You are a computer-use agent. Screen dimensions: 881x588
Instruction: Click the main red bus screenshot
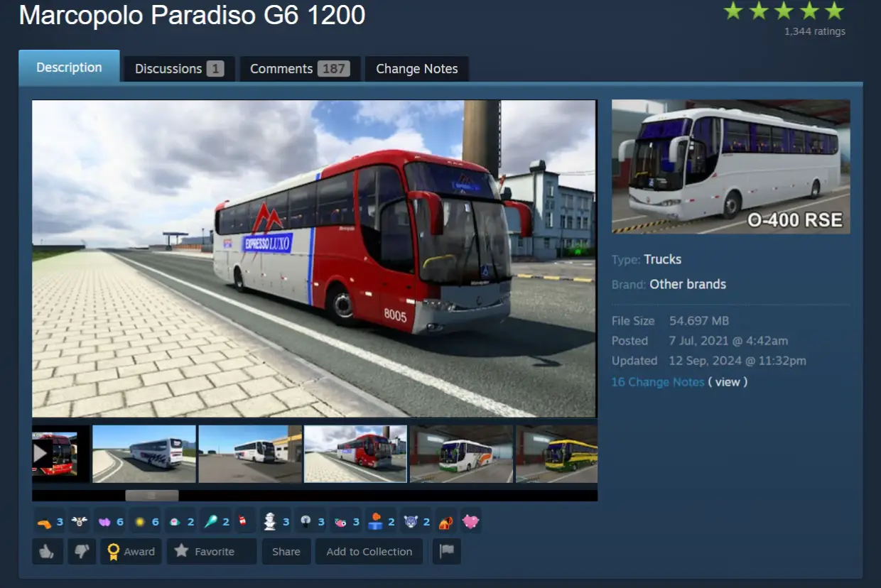(x=314, y=258)
